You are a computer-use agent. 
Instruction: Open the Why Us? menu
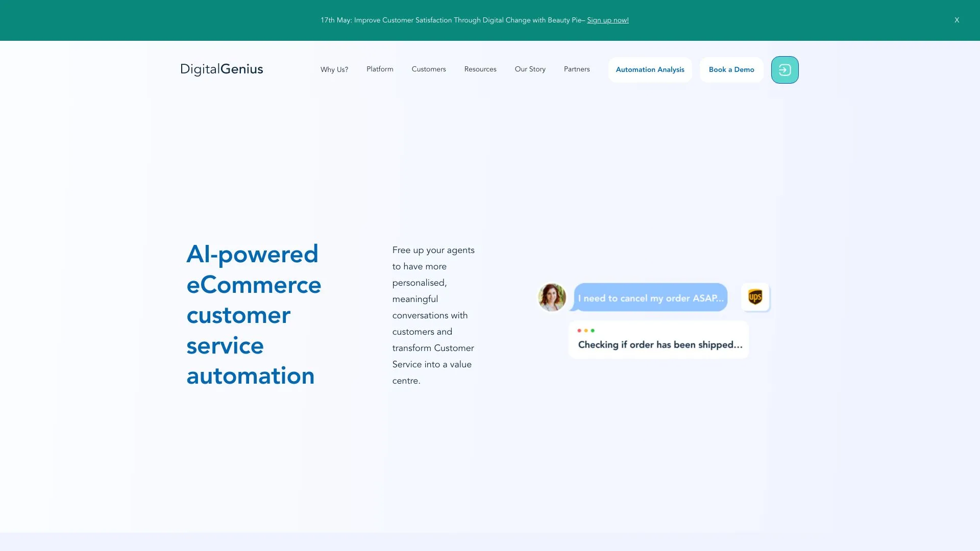point(334,69)
